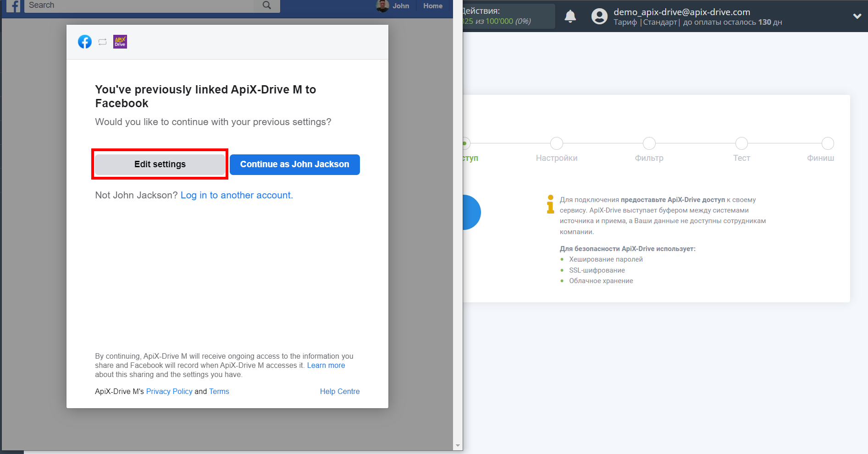This screenshot has height=454, width=868.
Task: Click the Хеширование паролей list item
Action: pyautogui.click(x=606, y=259)
